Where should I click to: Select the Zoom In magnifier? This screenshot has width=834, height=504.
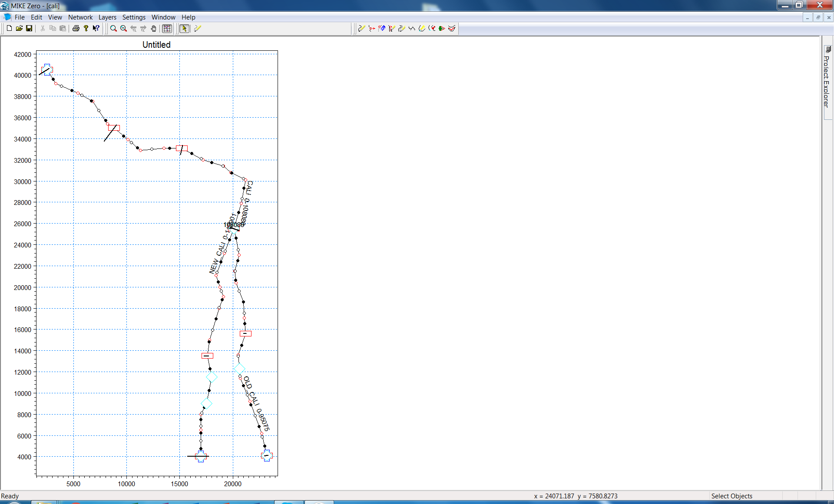[113, 28]
